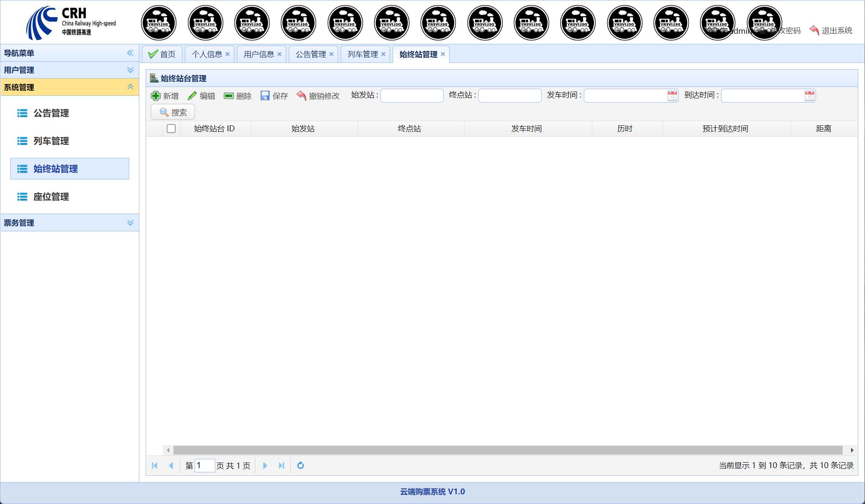865x504 pixels.
Task: Open the 到达时间 calendar picker
Action: [809, 96]
